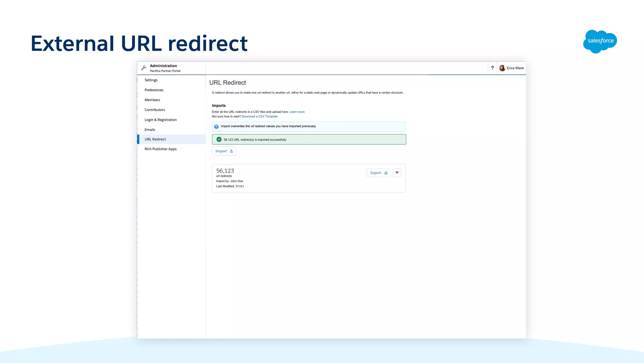This screenshot has width=644, height=363.
Task: Click the imported successfully message
Action: coord(255,140)
